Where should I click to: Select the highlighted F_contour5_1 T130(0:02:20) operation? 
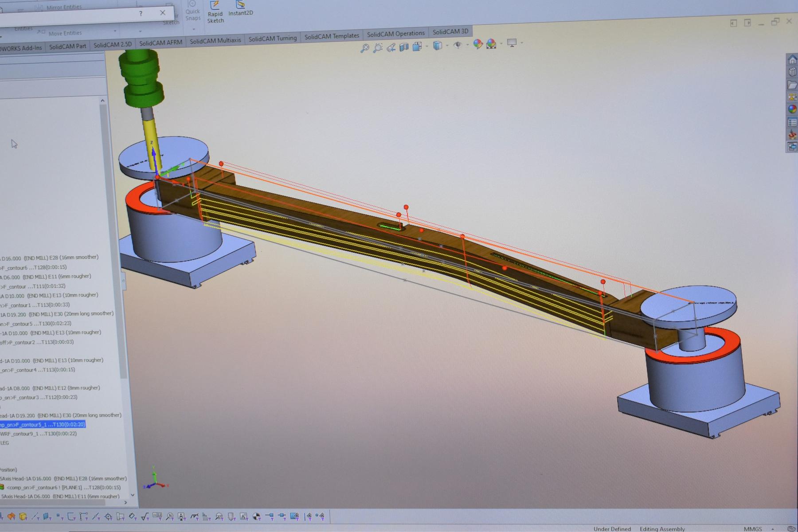[43, 425]
